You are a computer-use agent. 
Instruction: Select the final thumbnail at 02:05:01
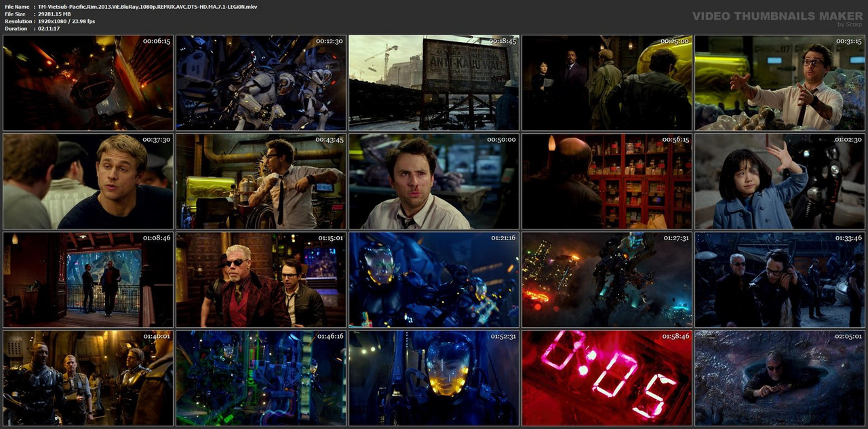point(780,378)
